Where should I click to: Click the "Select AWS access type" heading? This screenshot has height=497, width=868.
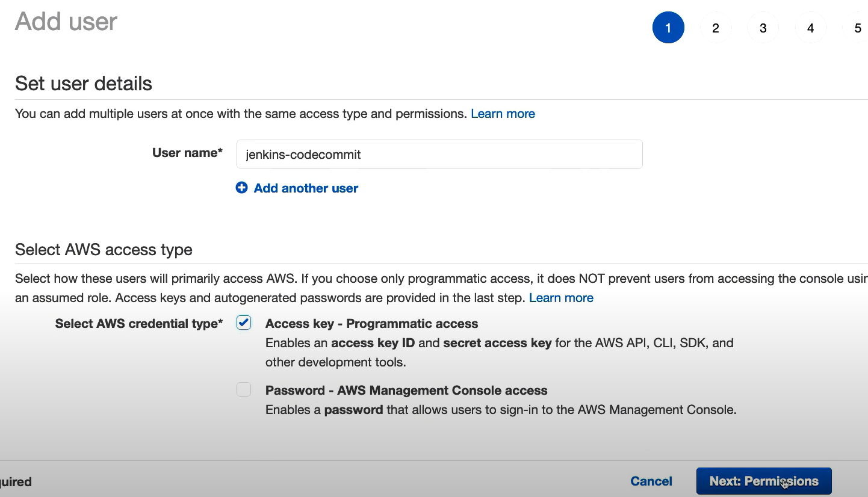click(x=104, y=250)
